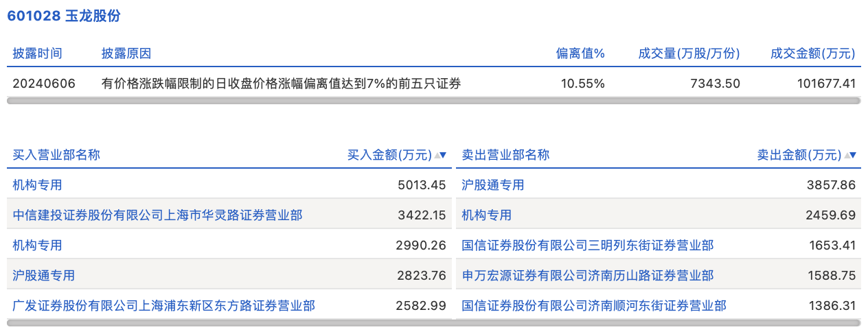
Task: Click descending sort arrow for 买入金额
Action: pos(444,155)
